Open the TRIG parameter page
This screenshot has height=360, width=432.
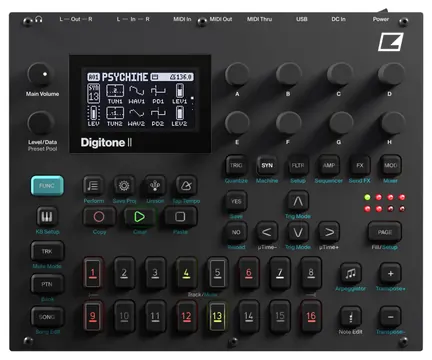tap(236, 165)
